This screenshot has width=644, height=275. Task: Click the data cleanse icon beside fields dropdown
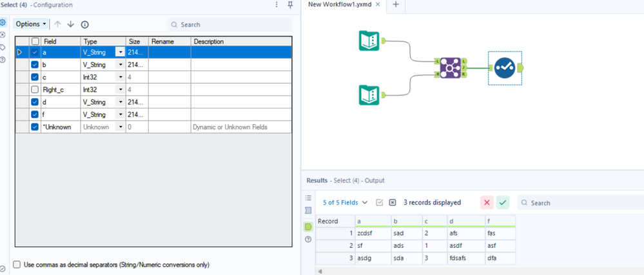pyautogui.click(x=380, y=203)
